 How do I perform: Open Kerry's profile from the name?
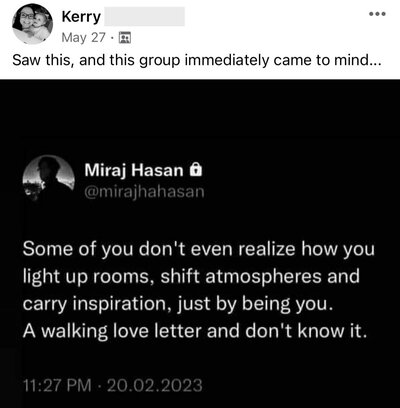pos(81,17)
